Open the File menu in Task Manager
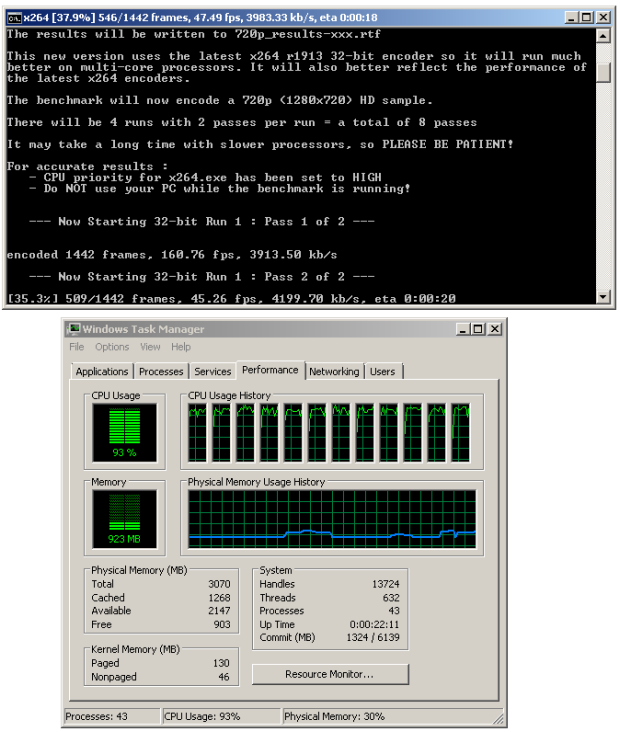 (x=77, y=347)
